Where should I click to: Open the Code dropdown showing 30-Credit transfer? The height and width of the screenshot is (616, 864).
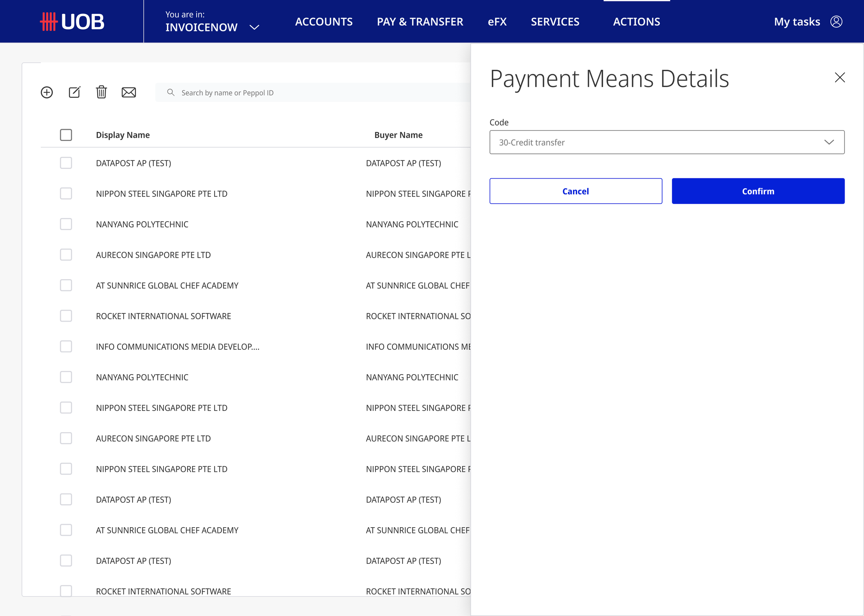(x=667, y=142)
